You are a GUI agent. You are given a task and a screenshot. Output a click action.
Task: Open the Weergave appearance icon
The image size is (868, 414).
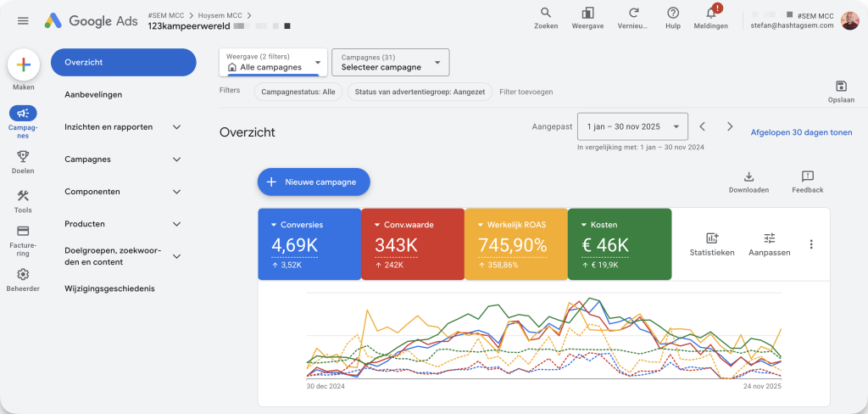pos(587,13)
